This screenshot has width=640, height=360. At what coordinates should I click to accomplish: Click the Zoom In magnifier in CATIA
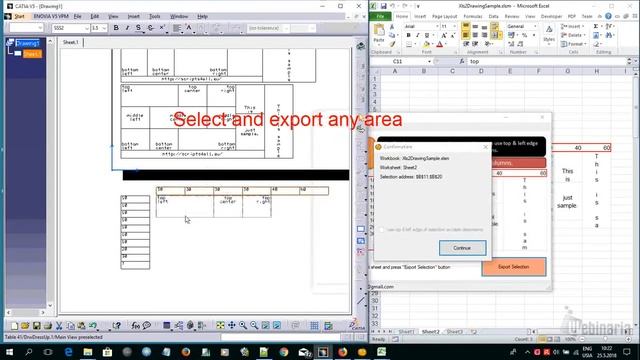click(x=243, y=325)
